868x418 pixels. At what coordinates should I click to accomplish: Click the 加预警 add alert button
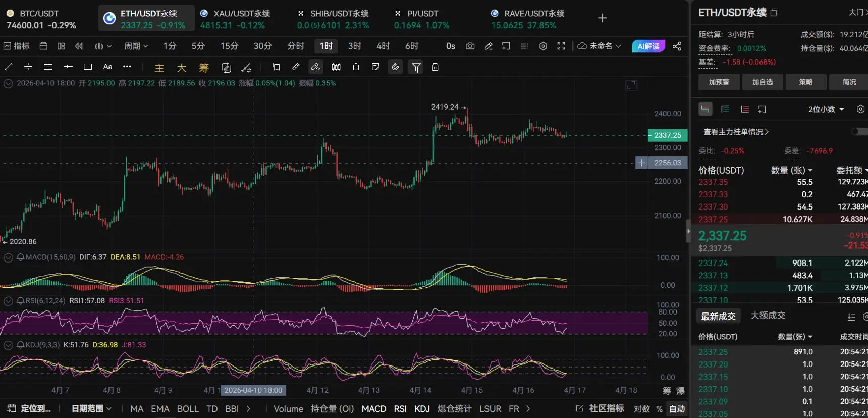[x=719, y=82]
